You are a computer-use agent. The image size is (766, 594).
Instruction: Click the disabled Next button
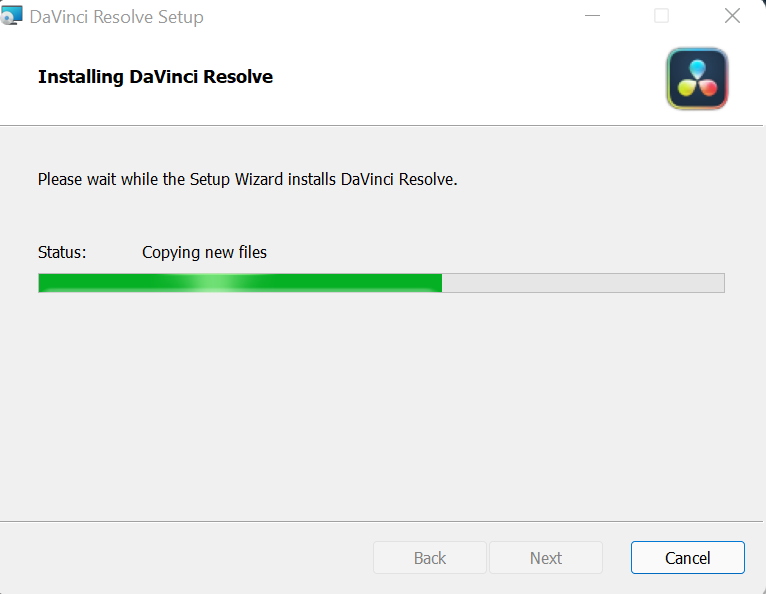[x=546, y=557]
